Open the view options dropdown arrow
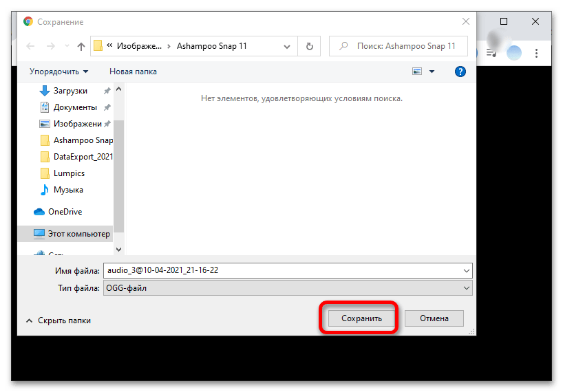 coord(432,72)
